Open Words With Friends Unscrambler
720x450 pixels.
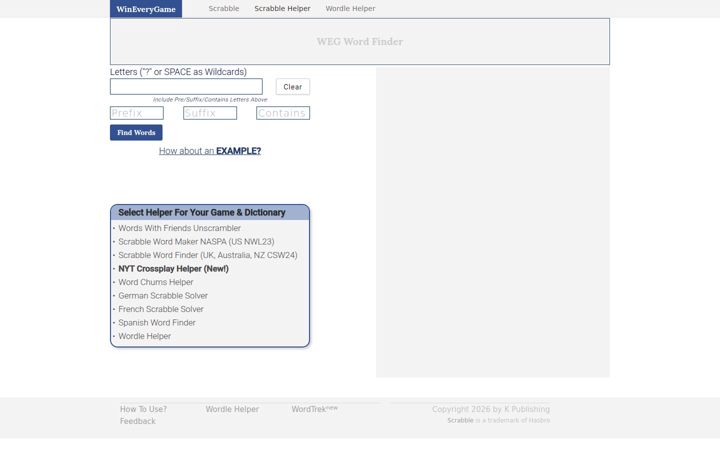pos(180,228)
